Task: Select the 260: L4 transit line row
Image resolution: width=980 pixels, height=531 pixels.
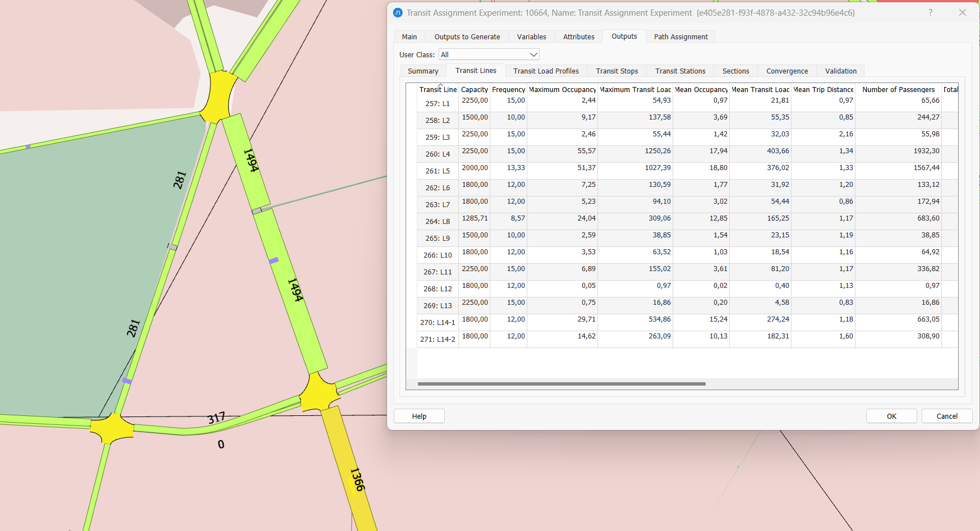Action: (438, 154)
